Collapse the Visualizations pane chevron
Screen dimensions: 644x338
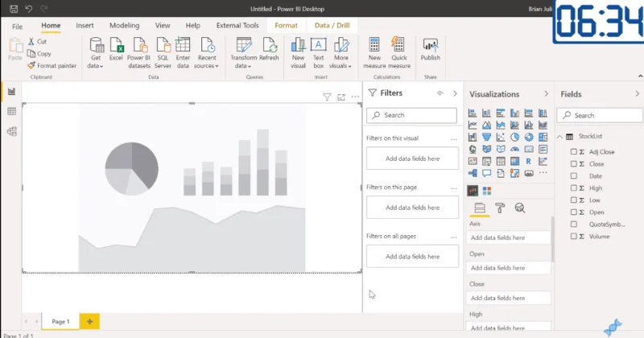click(x=546, y=93)
